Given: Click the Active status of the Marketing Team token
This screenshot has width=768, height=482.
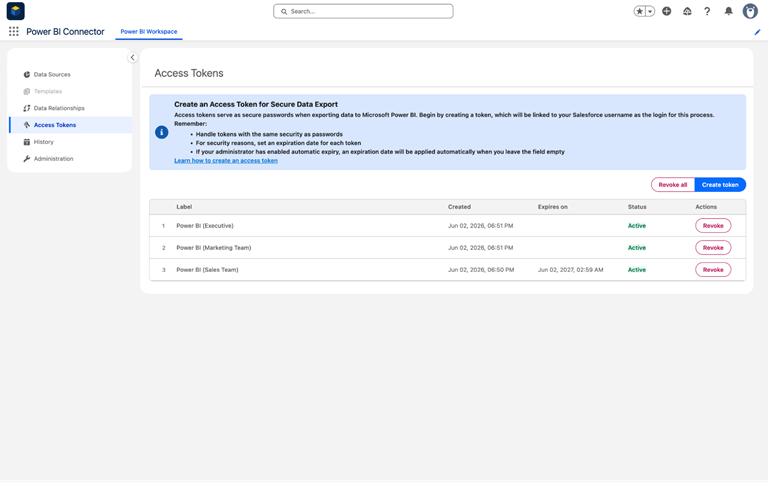Looking at the screenshot, I should tap(637, 248).
